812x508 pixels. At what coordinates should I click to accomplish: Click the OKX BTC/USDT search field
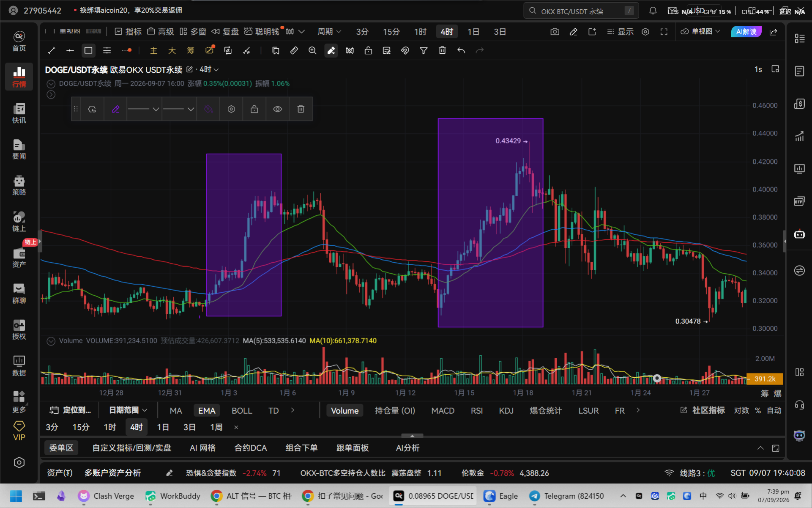[x=581, y=11]
